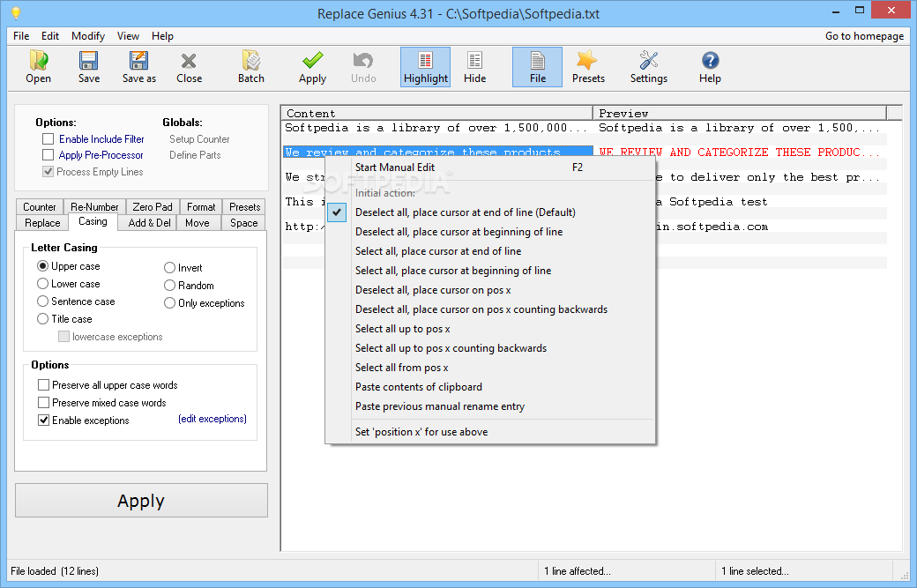Click the Save as toolbar icon
This screenshot has width=917, height=588.
click(x=139, y=67)
